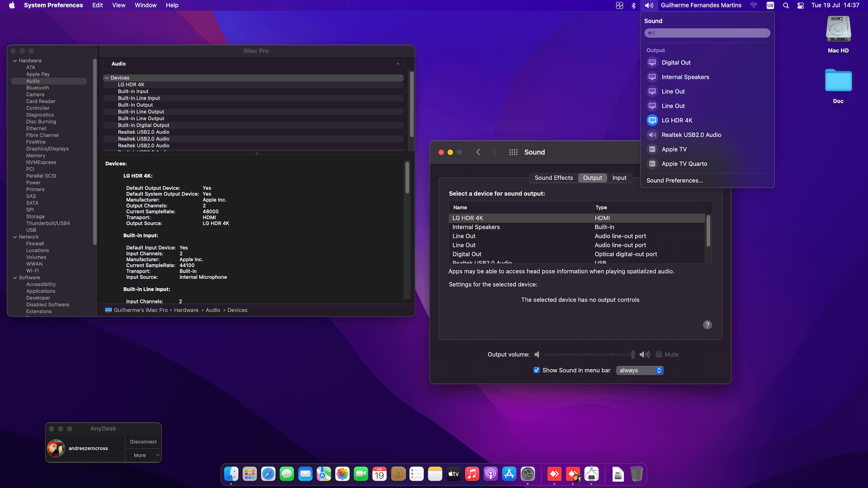Click the Name column header in the output table
The image size is (868, 488).
(520, 207)
